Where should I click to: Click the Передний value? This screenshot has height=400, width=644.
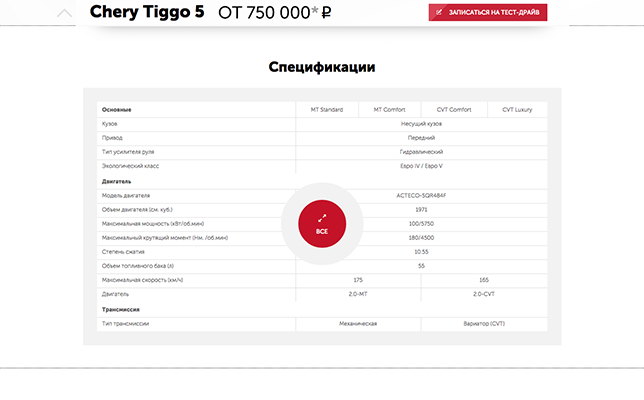(x=421, y=138)
